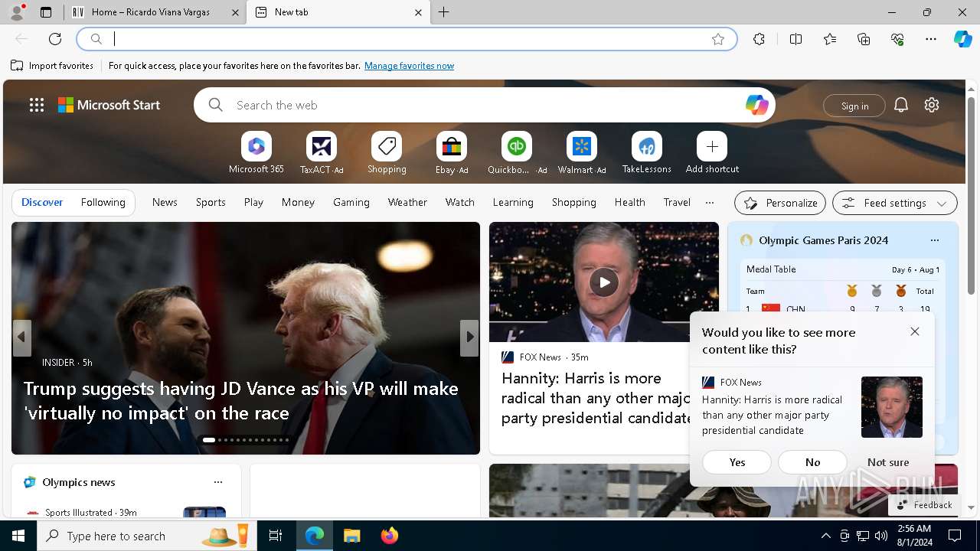Open the Edge profile icon
This screenshot has width=980, height=551.
[x=17, y=11]
